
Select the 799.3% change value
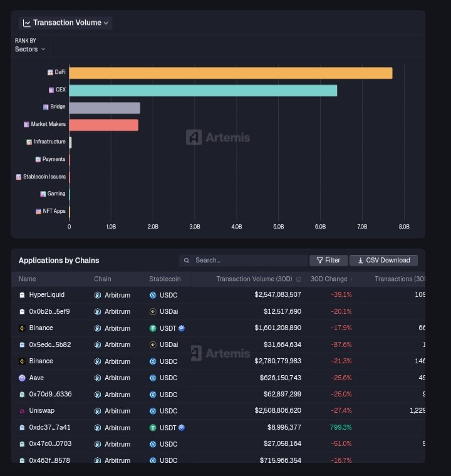point(341,427)
